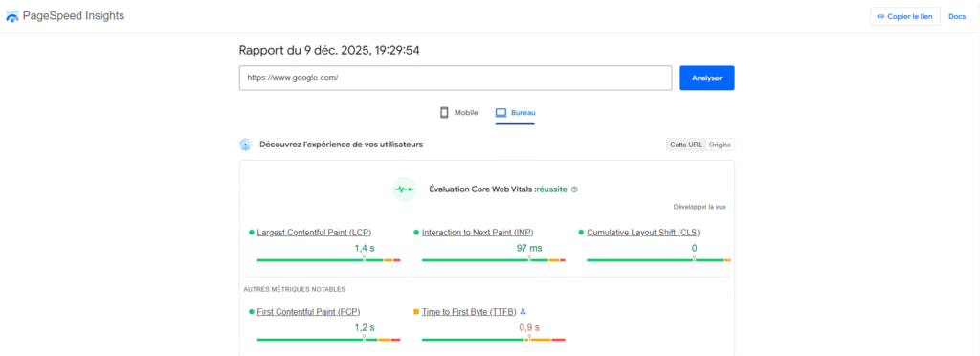Select the Bureau laptop icon
This screenshot has height=356, width=980.
tap(501, 112)
